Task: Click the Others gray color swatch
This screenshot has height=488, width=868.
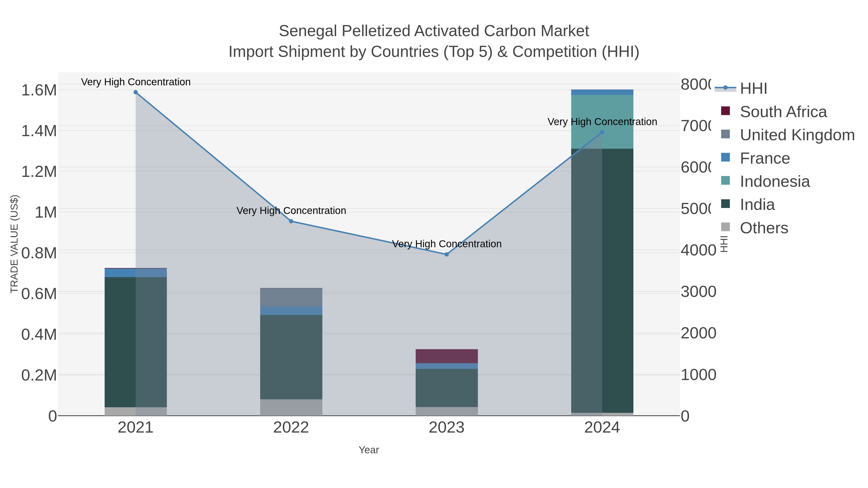Action: click(x=726, y=227)
